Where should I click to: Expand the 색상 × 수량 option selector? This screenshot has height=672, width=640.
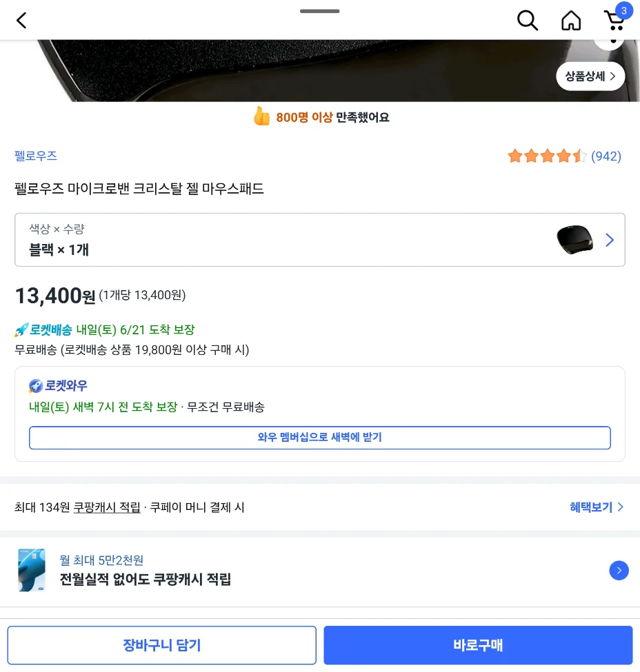tap(319, 240)
